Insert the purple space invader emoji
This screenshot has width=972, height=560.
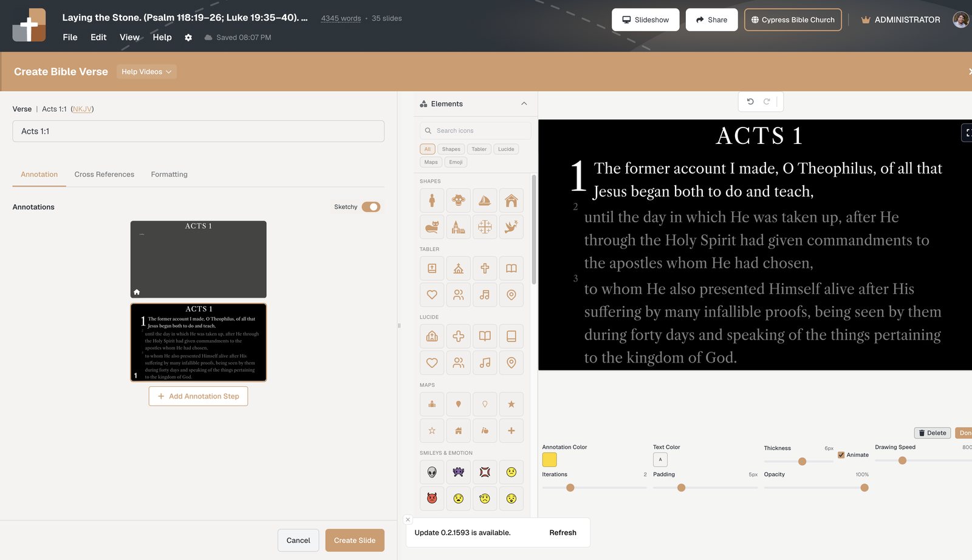click(459, 472)
